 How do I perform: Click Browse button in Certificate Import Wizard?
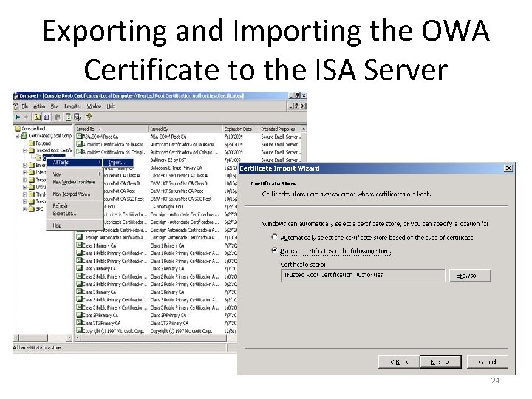tap(470, 276)
